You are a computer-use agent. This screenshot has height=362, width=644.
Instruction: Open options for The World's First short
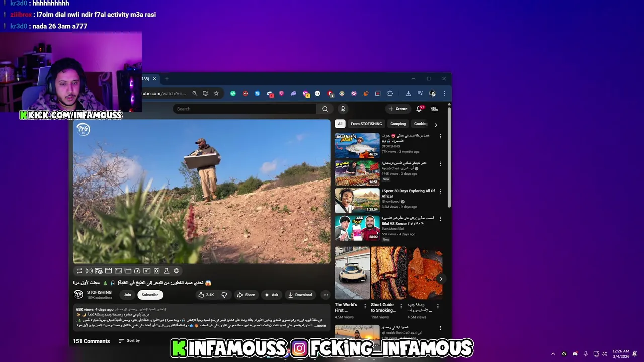pyautogui.click(x=365, y=306)
